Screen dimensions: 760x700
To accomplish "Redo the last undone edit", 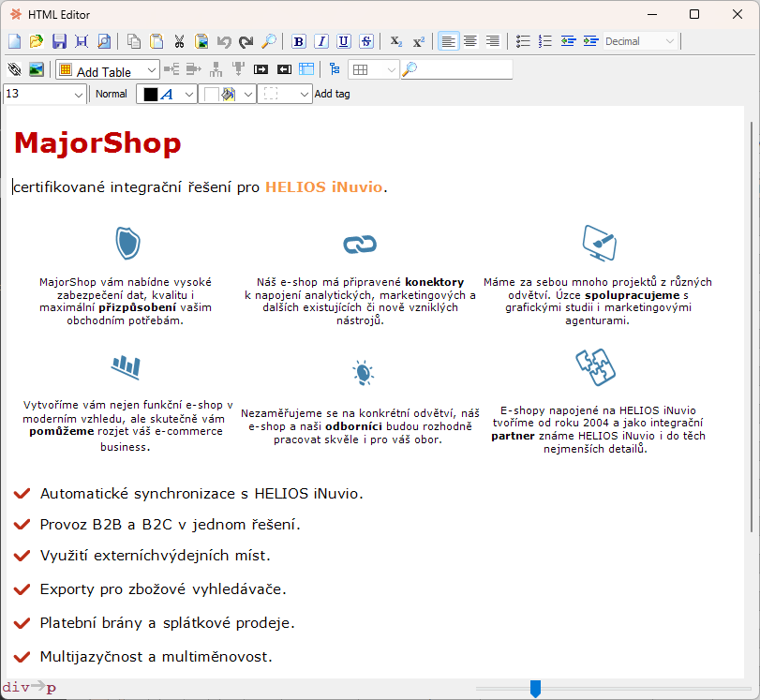I will click(246, 41).
